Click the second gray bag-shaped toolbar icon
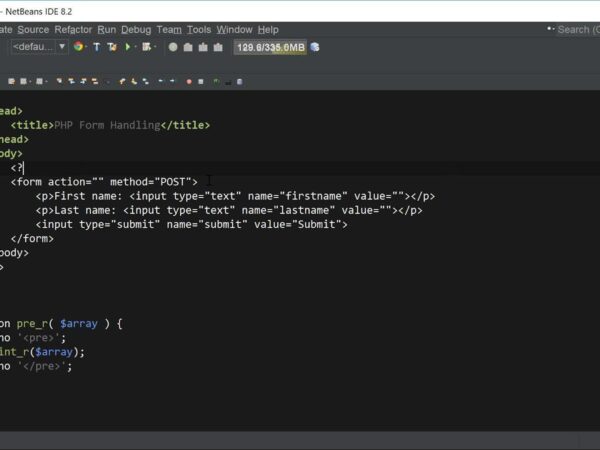Screen dimensions: 600x450 coord(203,47)
